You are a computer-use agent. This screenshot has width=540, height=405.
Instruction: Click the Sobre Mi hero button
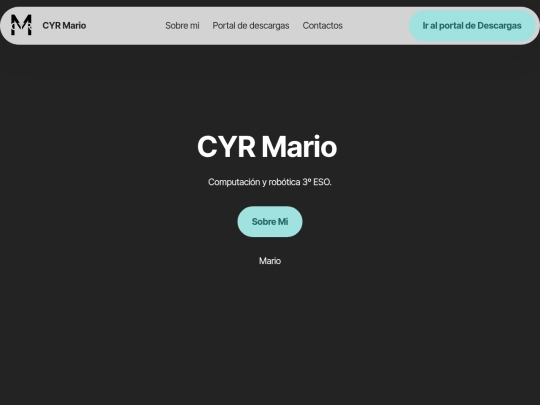[x=270, y=221]
